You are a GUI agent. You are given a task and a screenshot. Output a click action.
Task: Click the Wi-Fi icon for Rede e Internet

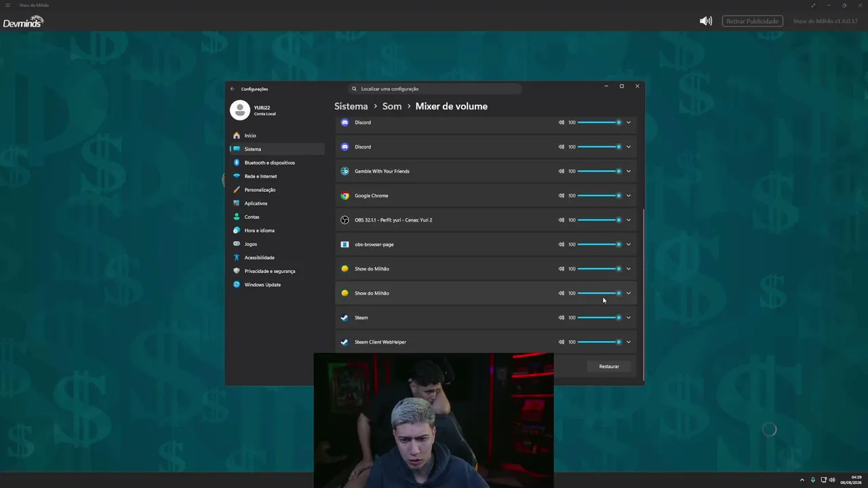(237, 176)
